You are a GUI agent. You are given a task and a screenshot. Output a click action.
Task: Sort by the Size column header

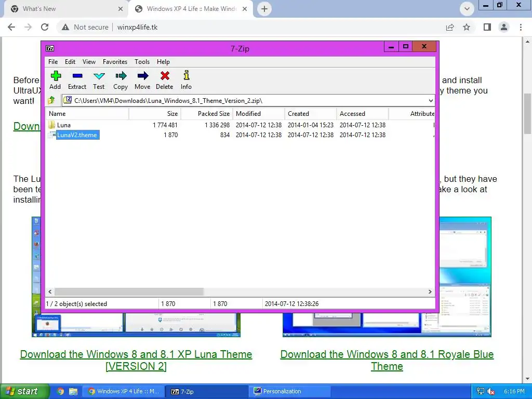click(155, 114)
